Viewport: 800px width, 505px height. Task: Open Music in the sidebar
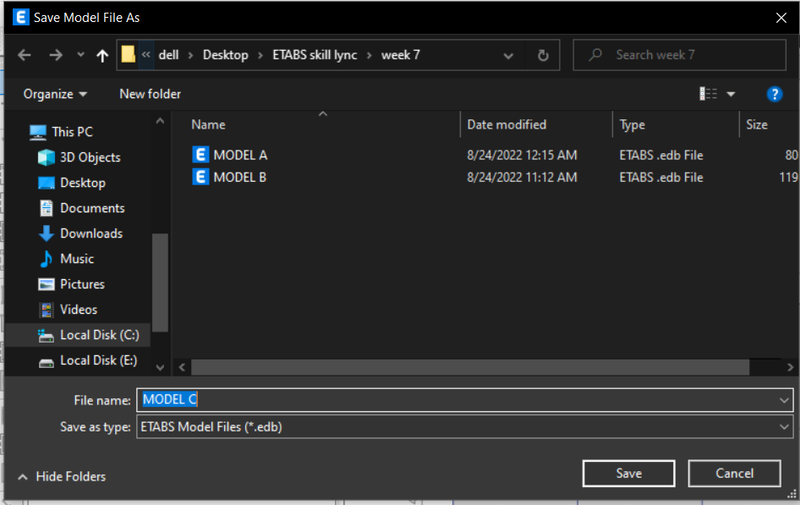click(x=77, y=259)
